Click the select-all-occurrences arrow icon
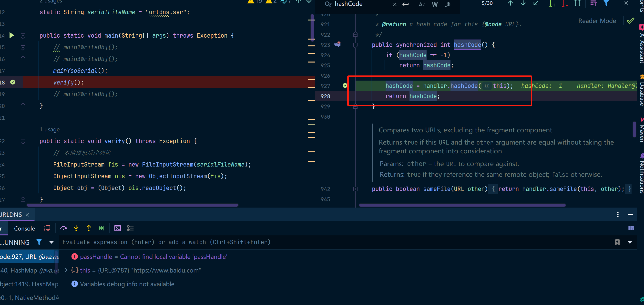 [x=535, y=3]
